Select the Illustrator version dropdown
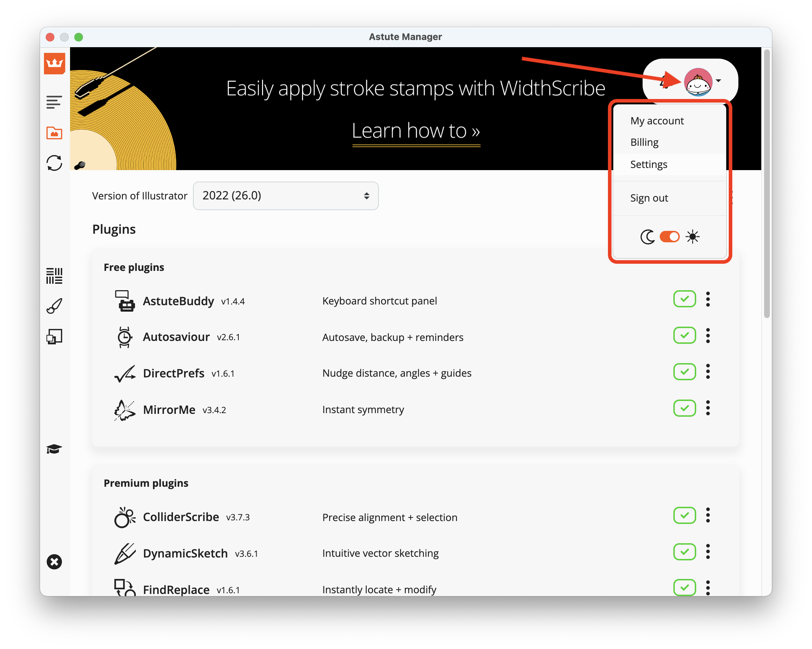This screenshot has height=649, width=812. point(286,195)
